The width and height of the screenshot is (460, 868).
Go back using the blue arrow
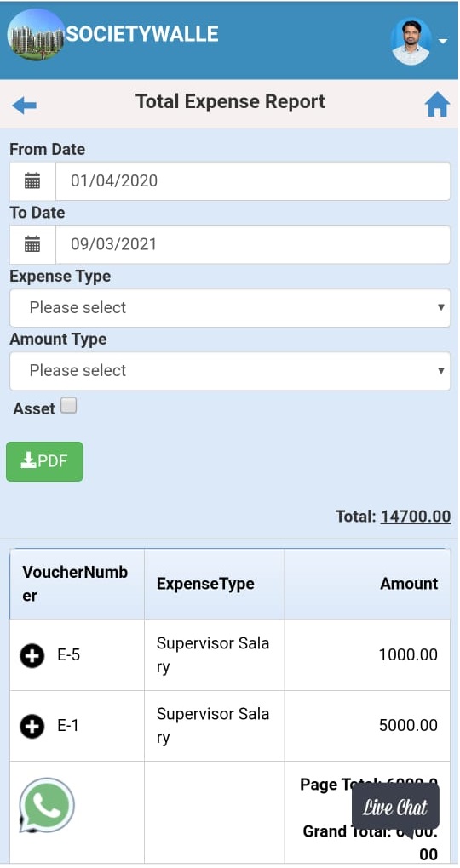coord(24,106)
